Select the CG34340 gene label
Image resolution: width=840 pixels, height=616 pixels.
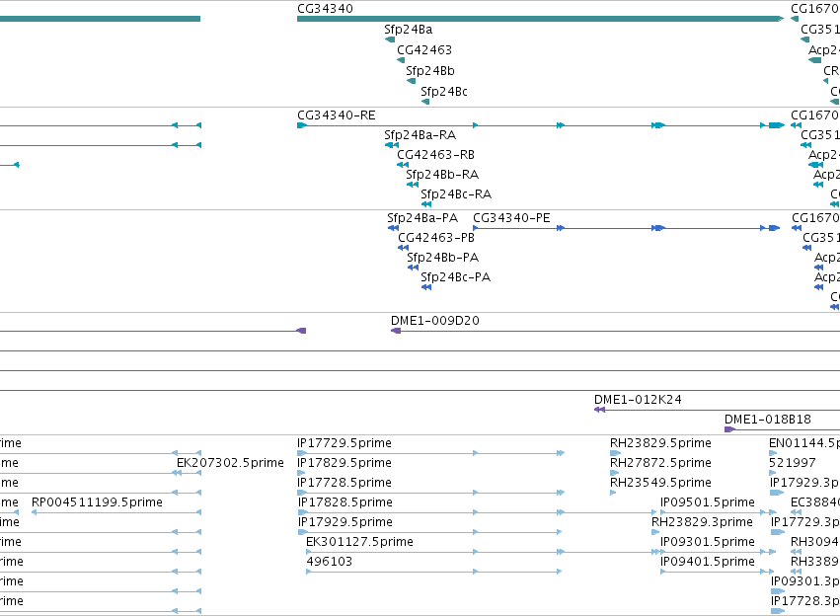coord(325,9)
